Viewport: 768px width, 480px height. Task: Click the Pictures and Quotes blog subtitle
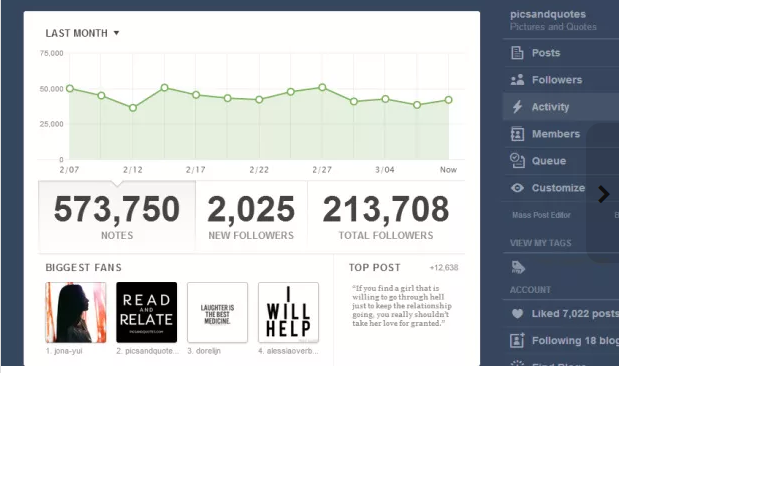click(553, 27)
